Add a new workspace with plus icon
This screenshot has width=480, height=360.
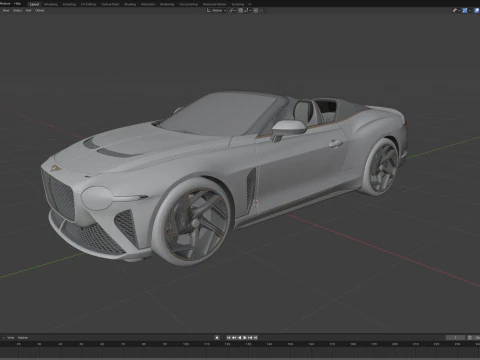(x=249, y=4)
